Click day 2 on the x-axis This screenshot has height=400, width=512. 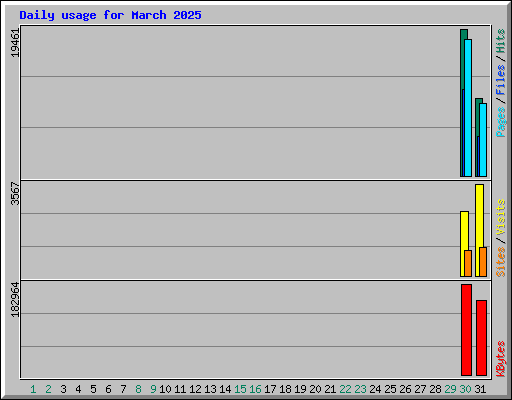click(48, 389)
